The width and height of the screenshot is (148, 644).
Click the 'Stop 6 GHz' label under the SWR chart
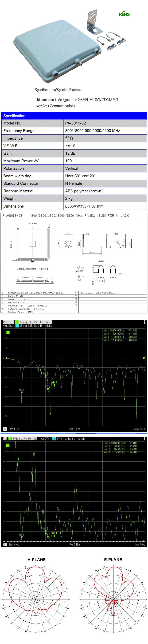pyautogui.click(x=140, y=544)
